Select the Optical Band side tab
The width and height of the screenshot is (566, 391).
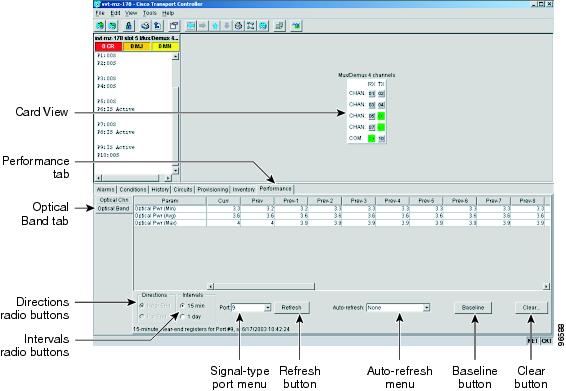[113, 209]
